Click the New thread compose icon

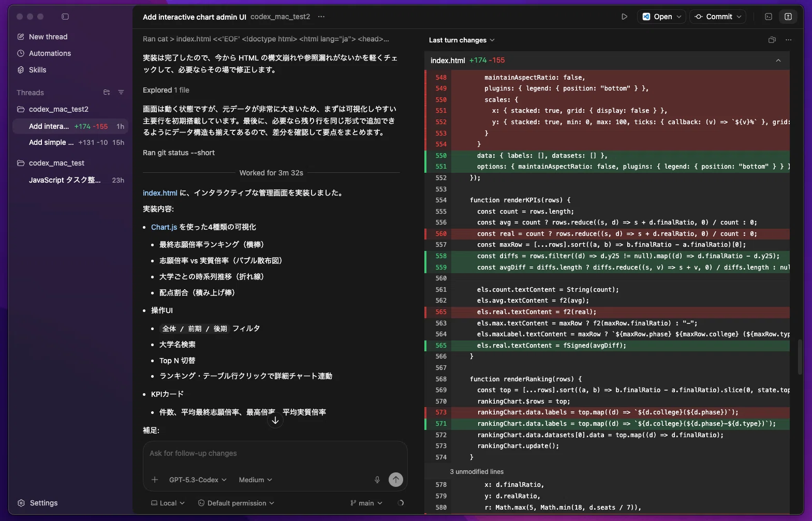coord(21,37)
